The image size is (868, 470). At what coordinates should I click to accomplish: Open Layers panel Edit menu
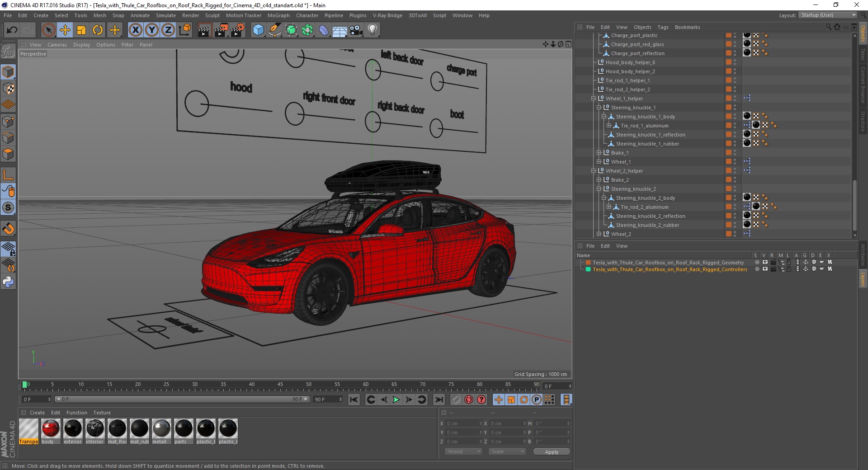tap(605, 246)
